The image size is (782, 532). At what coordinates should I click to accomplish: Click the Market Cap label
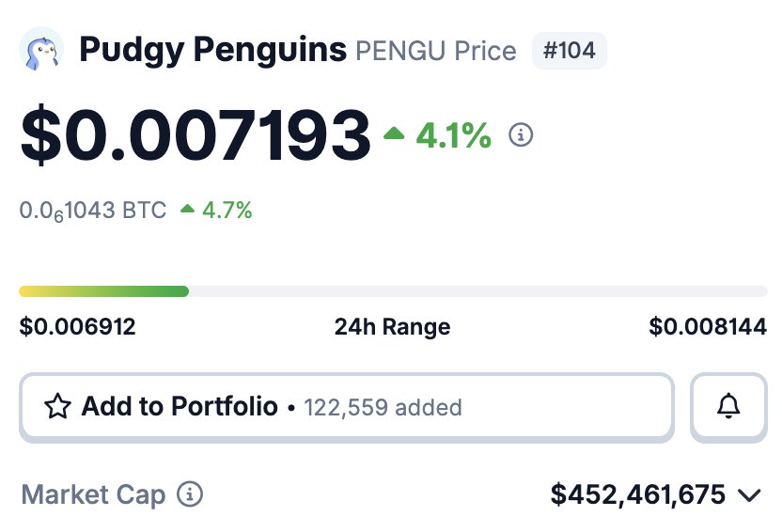coord(93,494)
